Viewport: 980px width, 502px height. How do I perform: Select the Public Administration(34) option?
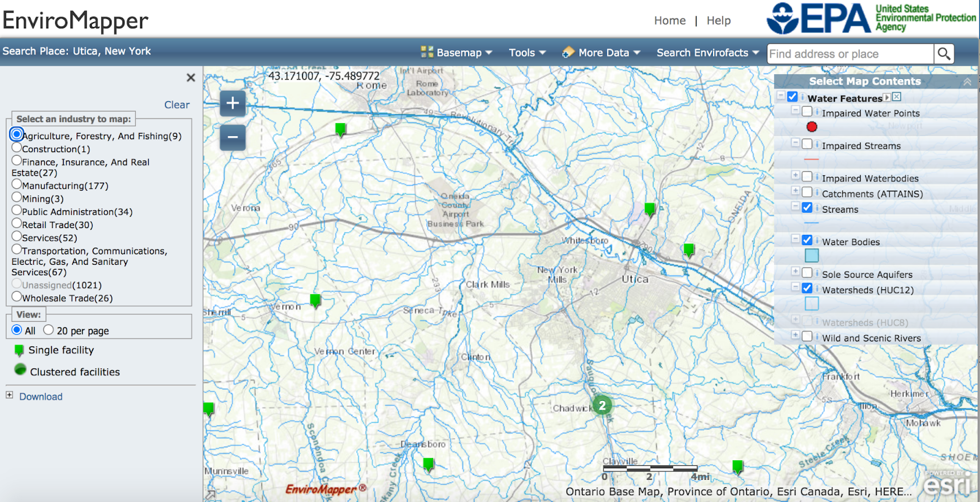[x=17, y=210]
